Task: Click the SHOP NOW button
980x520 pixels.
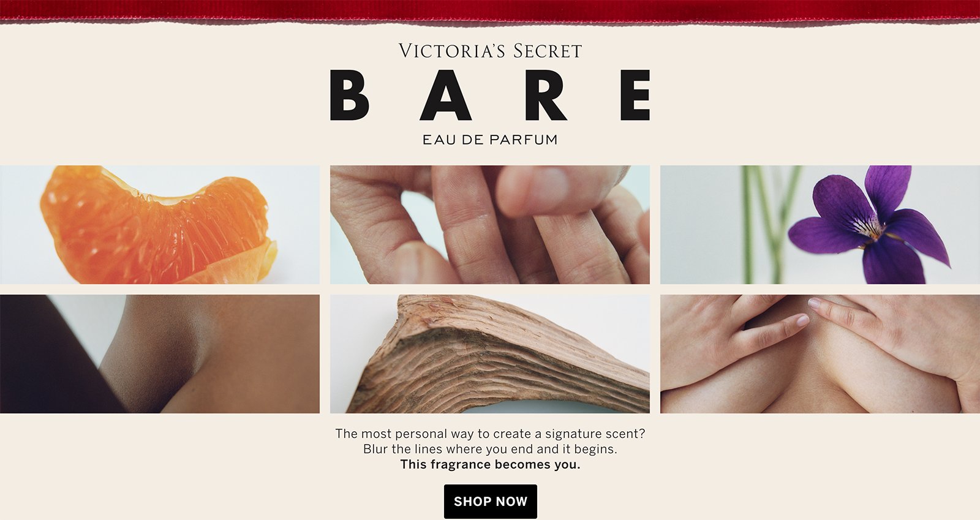Action: point(490,501)
